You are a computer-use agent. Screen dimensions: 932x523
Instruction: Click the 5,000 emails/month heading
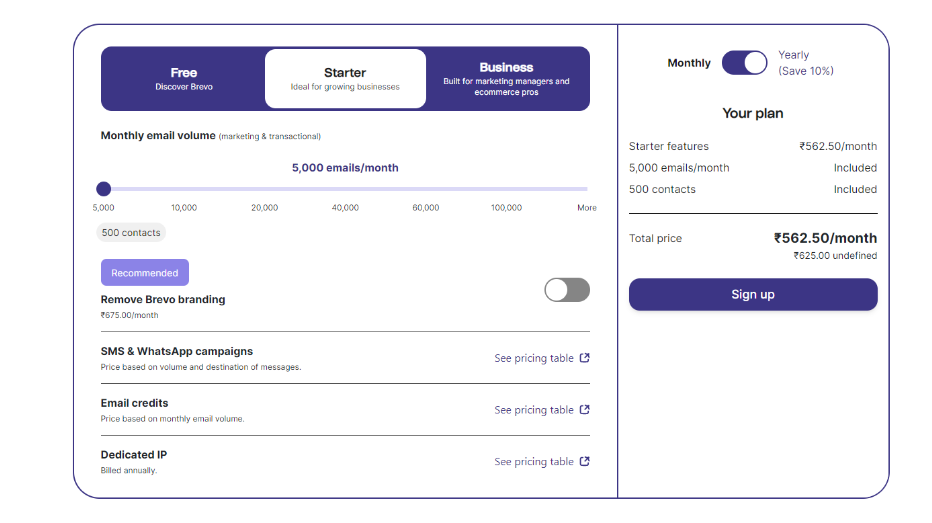345,168
